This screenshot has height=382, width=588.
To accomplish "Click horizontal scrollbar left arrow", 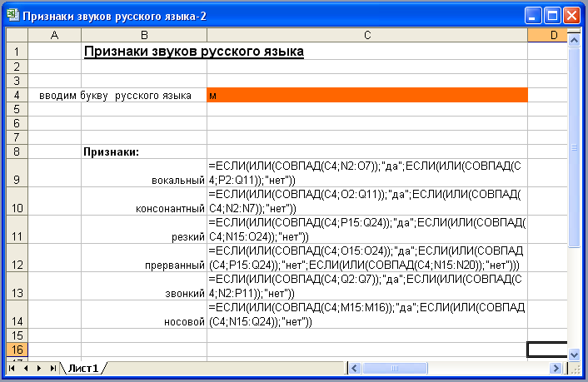I will click(x=355, y=368).
